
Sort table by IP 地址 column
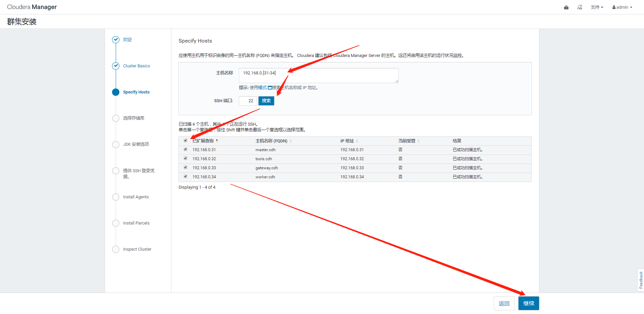[x=349, y=141]
